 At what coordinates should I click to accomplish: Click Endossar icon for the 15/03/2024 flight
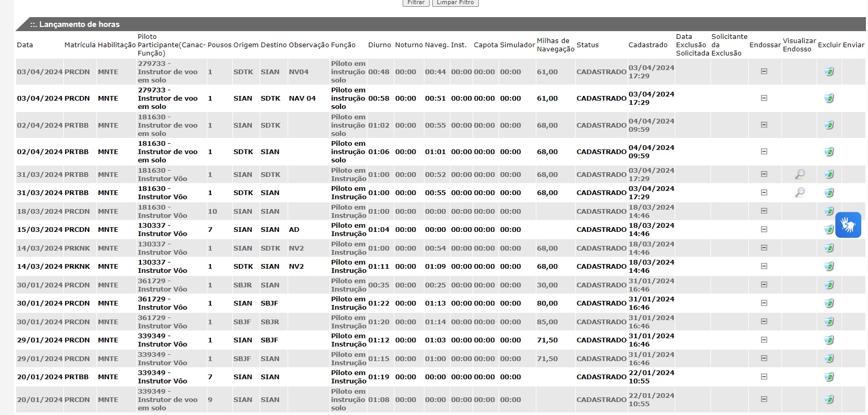[x=764, y=229]
